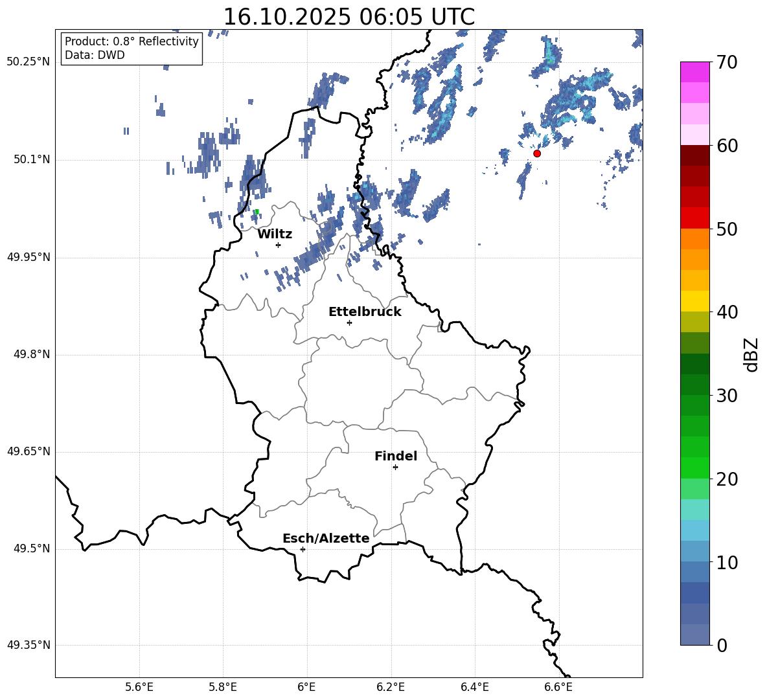Pick the orange swatch just below 50 dBZ
This screenshot has width=767, height=700.
[694, 239]
